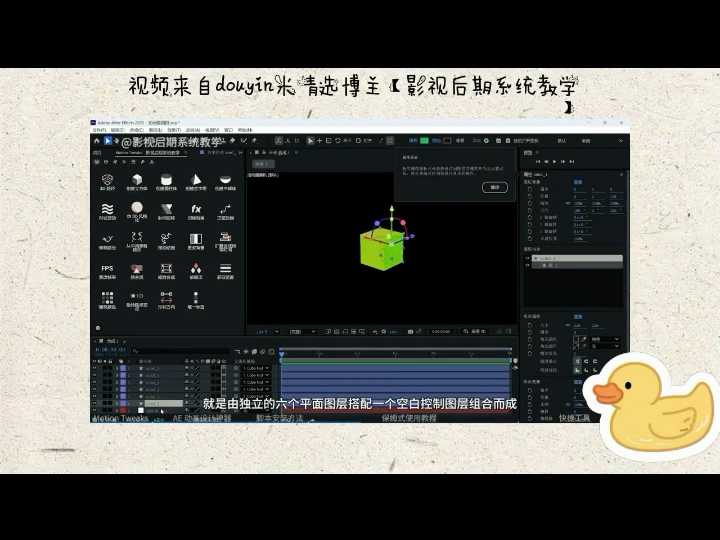Open parent dropdown of second layer

pyautogui.click(x=256, y=375)
